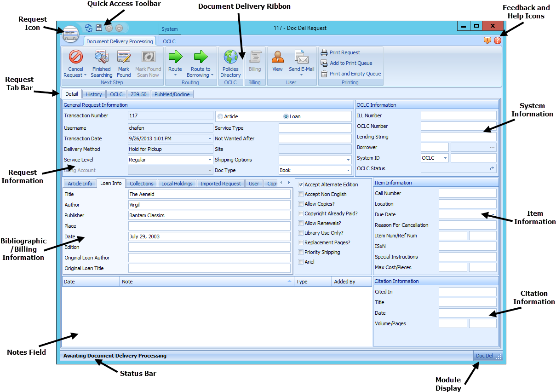Enable the Allow Renewals? checkbox
Screen dimensions: 556x392
point(301,223)
